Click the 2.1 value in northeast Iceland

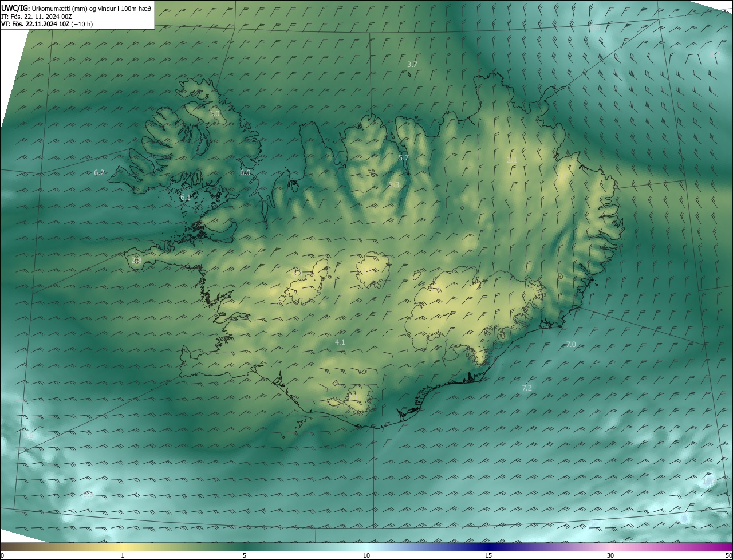tap(512, 160)
